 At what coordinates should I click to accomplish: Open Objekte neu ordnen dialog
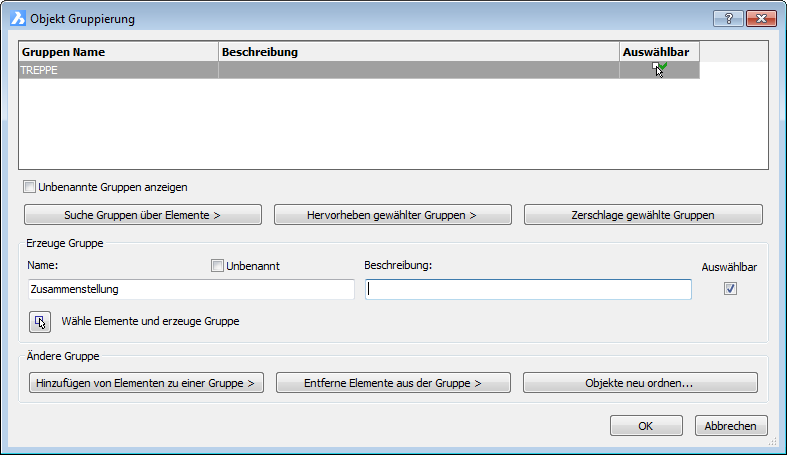pos(640,382)
